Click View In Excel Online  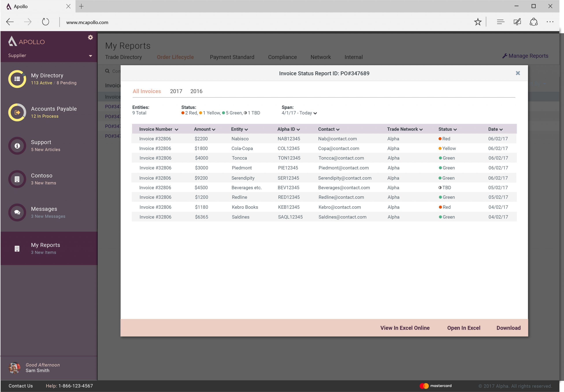point(404,328)
